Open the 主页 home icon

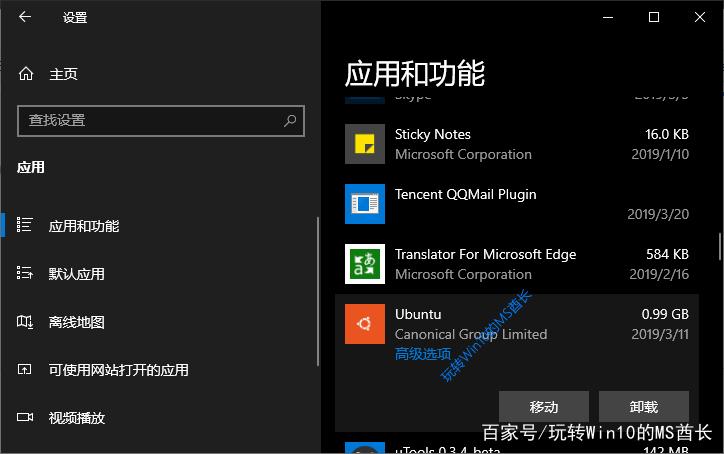click(x=26, y=73)
